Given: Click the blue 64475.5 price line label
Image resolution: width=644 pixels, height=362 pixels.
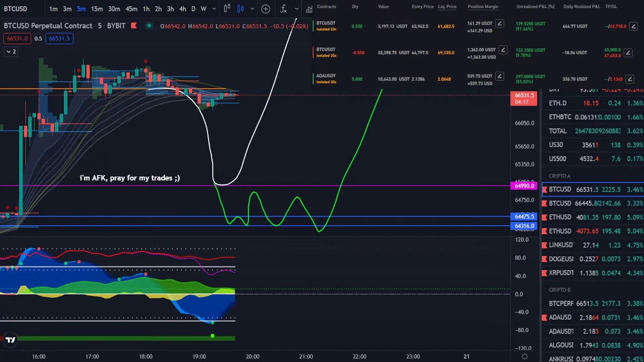Looking at the screenshot, I should click(524, 217).
